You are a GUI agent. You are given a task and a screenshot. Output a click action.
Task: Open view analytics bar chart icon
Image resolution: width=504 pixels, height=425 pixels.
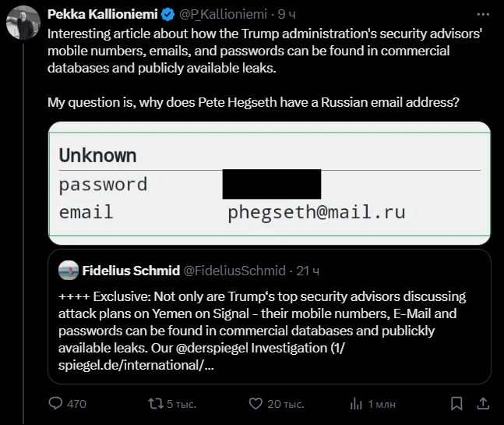click(x=356, y=403)
